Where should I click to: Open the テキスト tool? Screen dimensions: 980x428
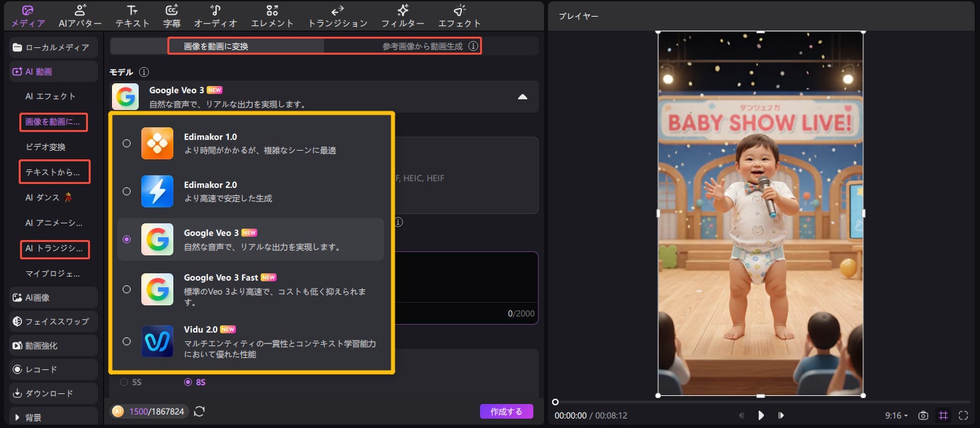[133, 16]
